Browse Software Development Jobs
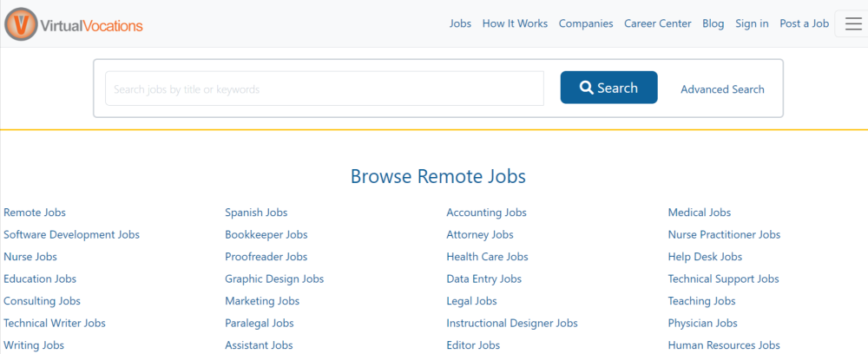The height and width of the screenshot is (354, 868). coord(71,234)
